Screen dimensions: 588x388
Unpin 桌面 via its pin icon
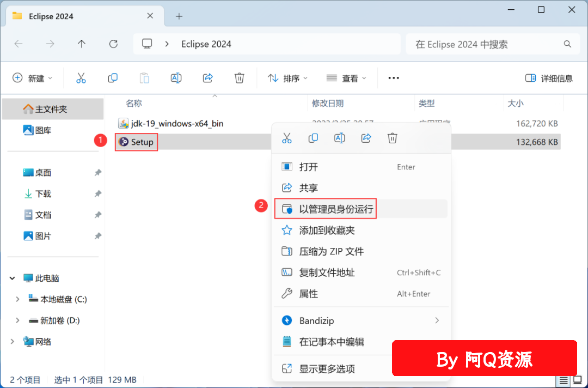click(98, 173)
